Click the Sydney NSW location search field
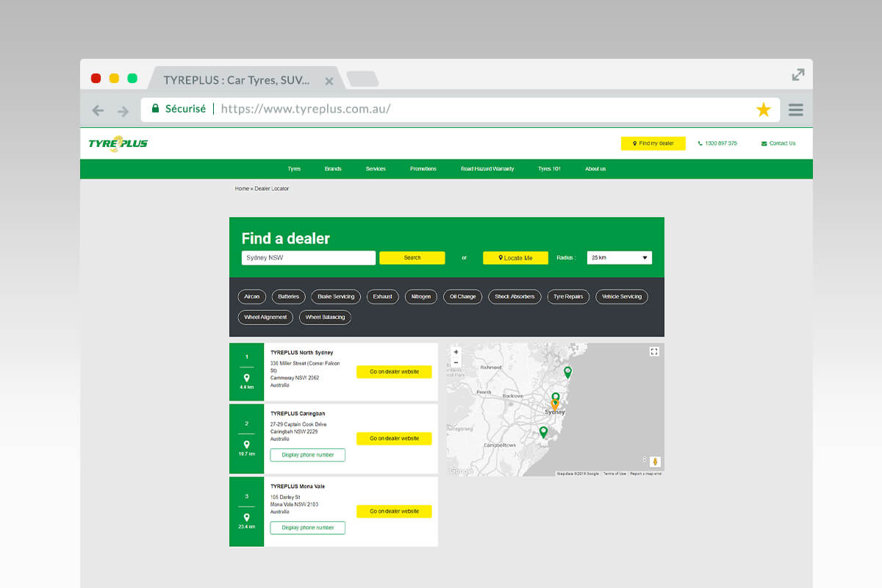This screenshot has width=882, height=588. [309, 258]
